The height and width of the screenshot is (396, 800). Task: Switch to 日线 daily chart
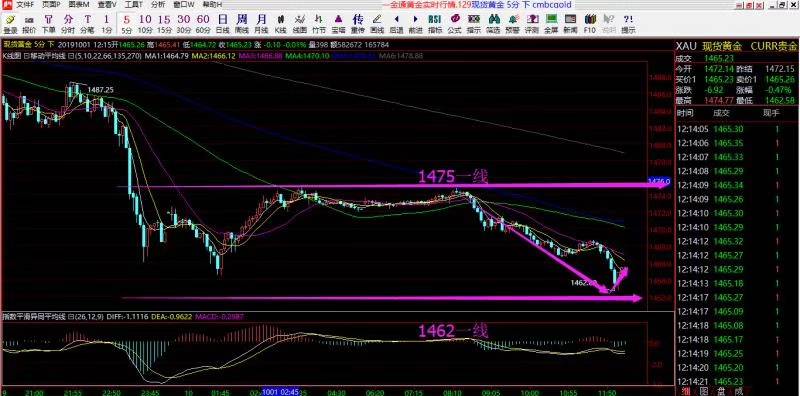[x=222, y=23]
